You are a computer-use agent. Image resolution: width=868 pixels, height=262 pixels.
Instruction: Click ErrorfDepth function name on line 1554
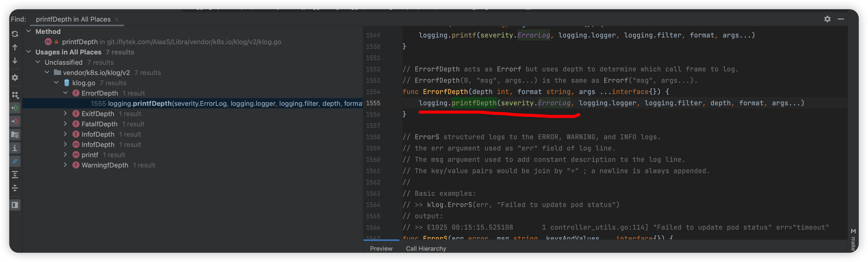pyautogui.click(x=445, y=92)
